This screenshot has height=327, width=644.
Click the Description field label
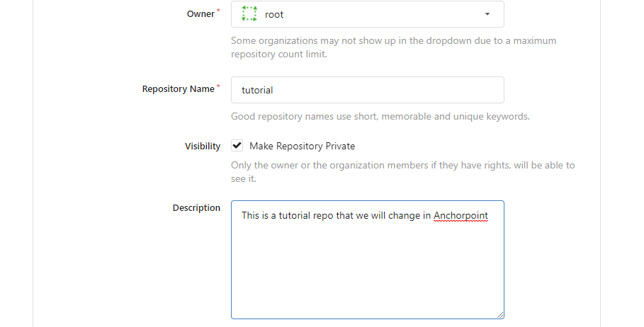pos(196,207)
